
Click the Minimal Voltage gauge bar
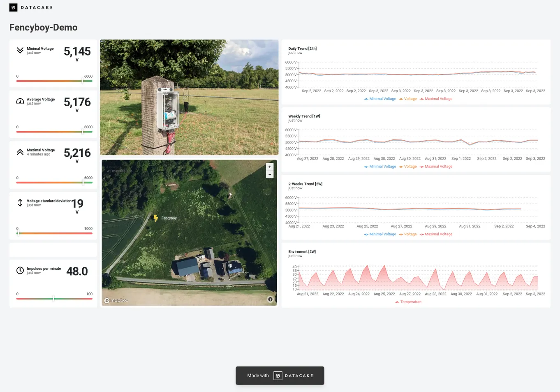[54, 81]
